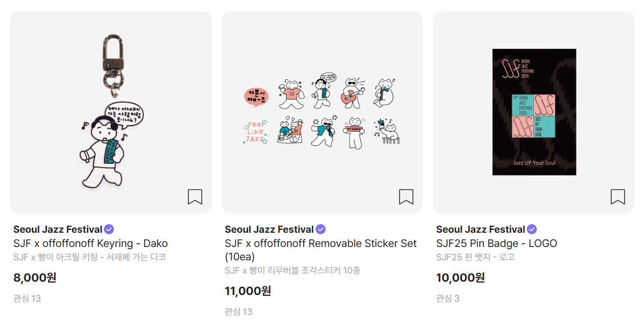Click the Korean subtitle SJF25 핀 뱃지 - 로고
Viewport: 644px width, 323px height.
click(476, 257)
